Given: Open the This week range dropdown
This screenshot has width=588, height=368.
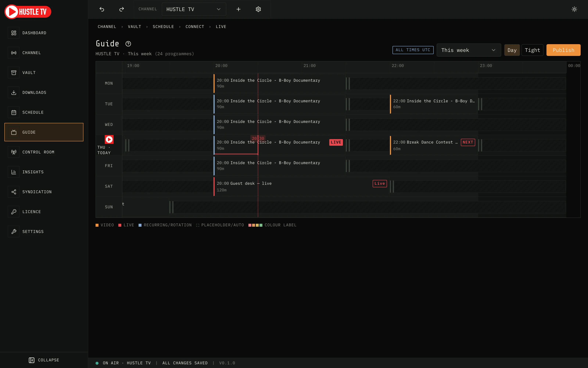Looking at the screenshot, I should [469, 50].
